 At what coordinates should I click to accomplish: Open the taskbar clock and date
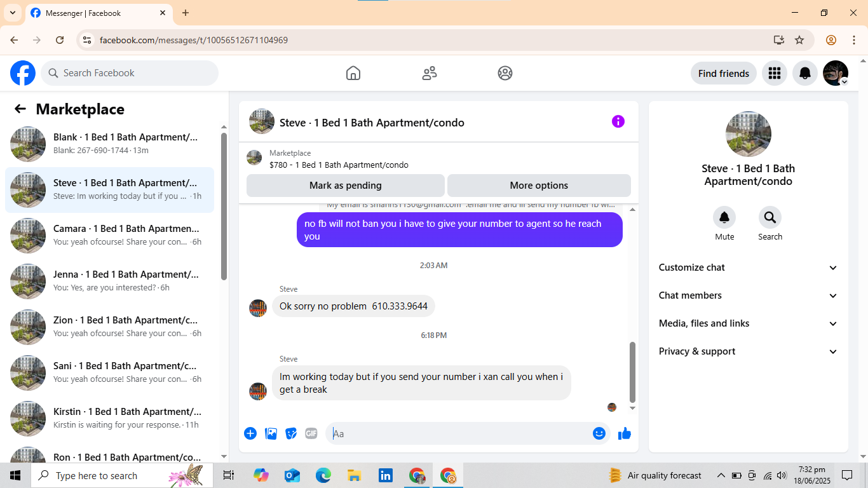pyautogui.click(x=811, y=475)
